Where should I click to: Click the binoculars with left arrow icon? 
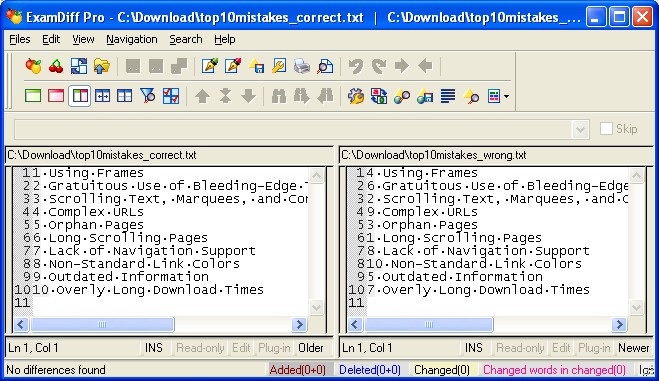coord(325,96)
